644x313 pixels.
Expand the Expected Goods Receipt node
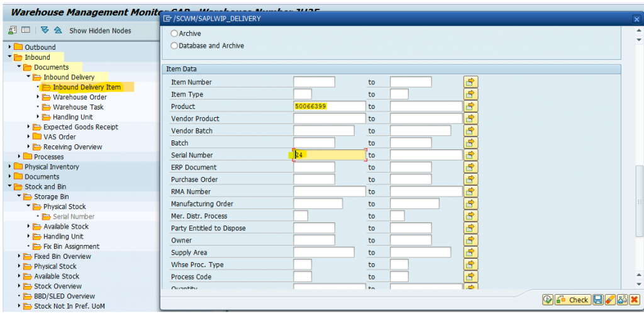click(x=29, y=127)
